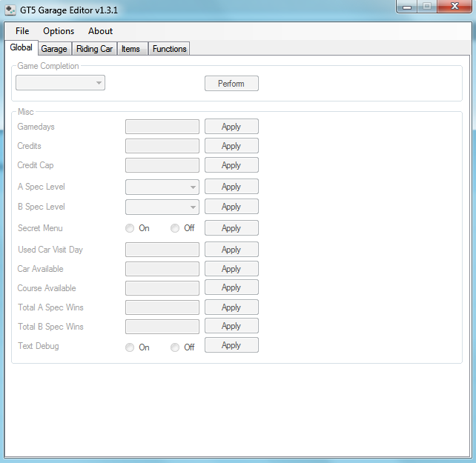
Task: Click into the Gamedays input field
Action: pyautogui.click(x=162, y=127)
